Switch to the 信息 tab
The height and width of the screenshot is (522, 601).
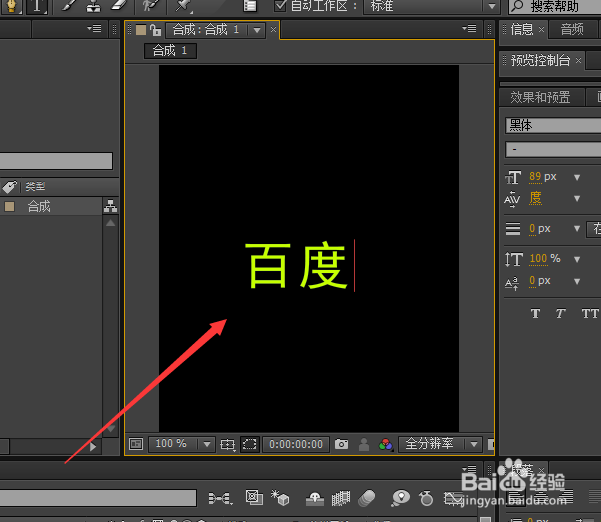522,29
